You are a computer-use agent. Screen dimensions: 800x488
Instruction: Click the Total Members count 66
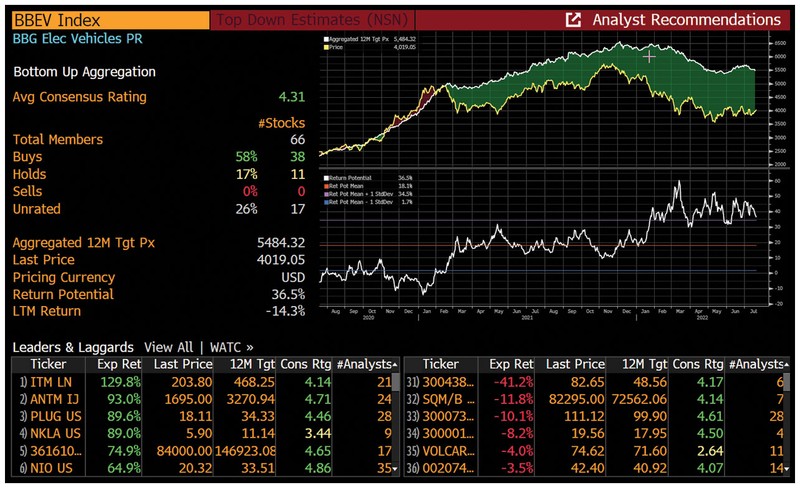[297, 140]
